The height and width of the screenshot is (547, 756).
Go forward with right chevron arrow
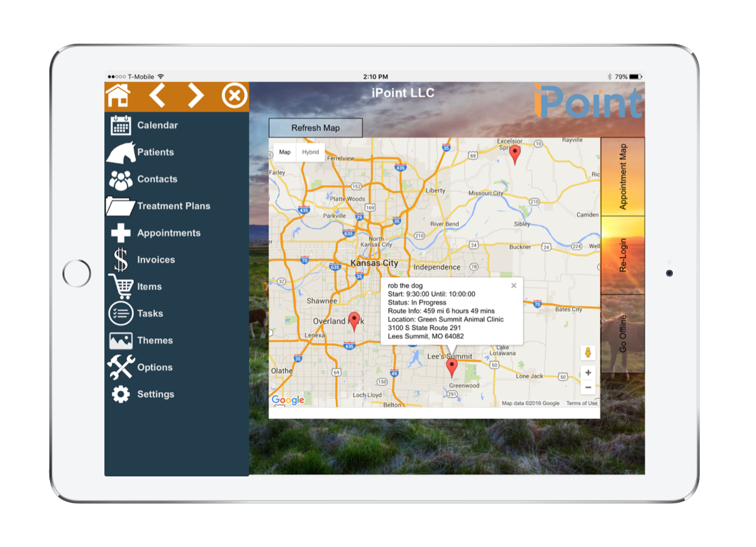click(x=196, y=96)
